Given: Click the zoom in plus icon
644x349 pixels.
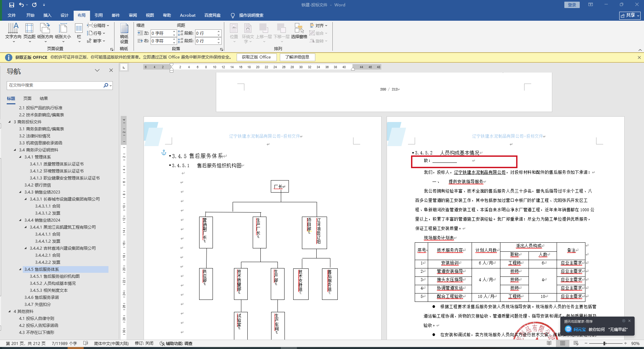Looking at the screenshot, I should (x=625, y=343).
